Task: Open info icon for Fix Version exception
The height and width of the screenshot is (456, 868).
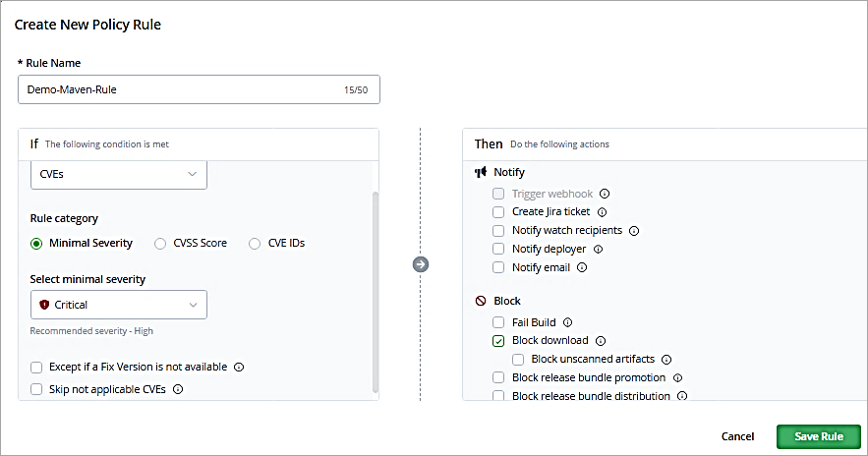Action: (239, 367)
